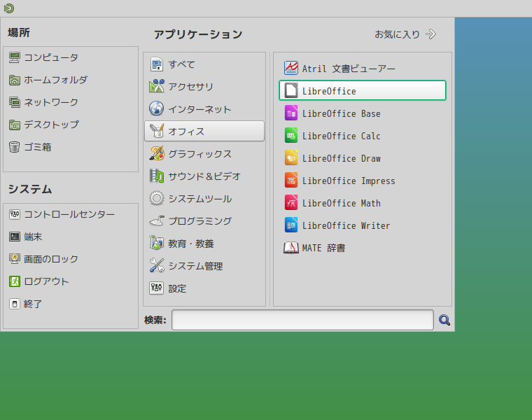This screenshot has height=420, width=532.
Task: Launch MATE 辞書 dictionary
Action: (x=363, y=248)
